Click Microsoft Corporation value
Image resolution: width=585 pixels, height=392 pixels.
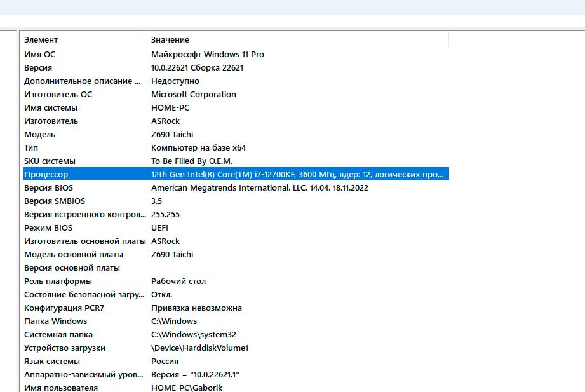tap(193, 95)
